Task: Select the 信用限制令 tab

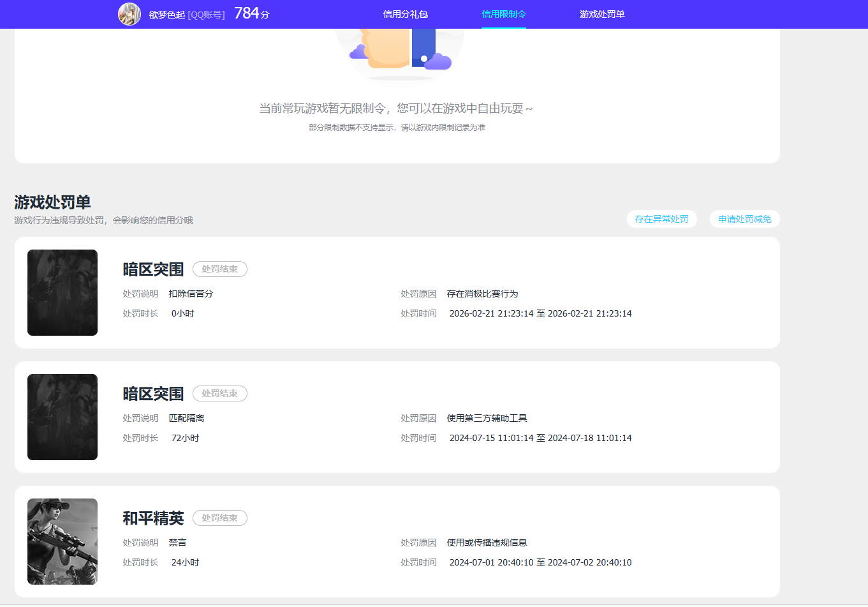Action: tap(504, 14)
